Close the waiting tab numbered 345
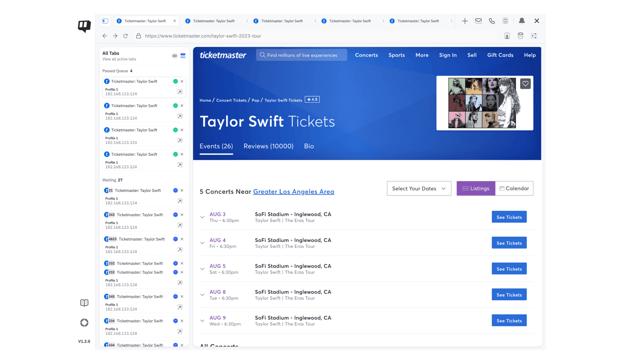The width and height of the screenshot is (619, 364). click(x=182, y=297)
